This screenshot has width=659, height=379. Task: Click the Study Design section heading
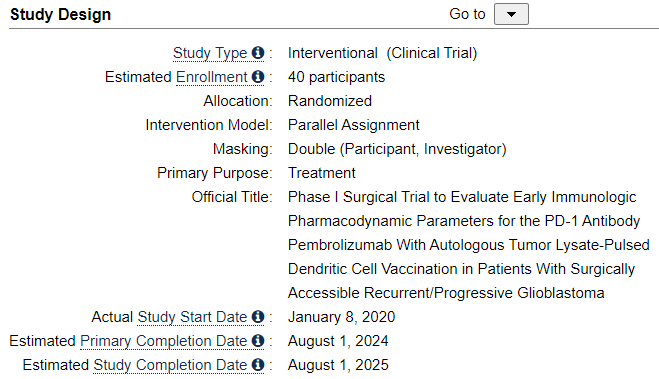[61, 15]
